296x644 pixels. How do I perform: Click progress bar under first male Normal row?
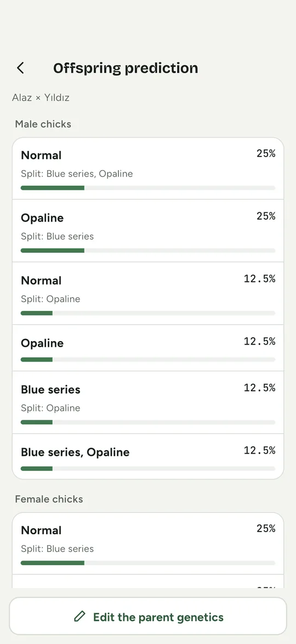click(x=148, y=188)
